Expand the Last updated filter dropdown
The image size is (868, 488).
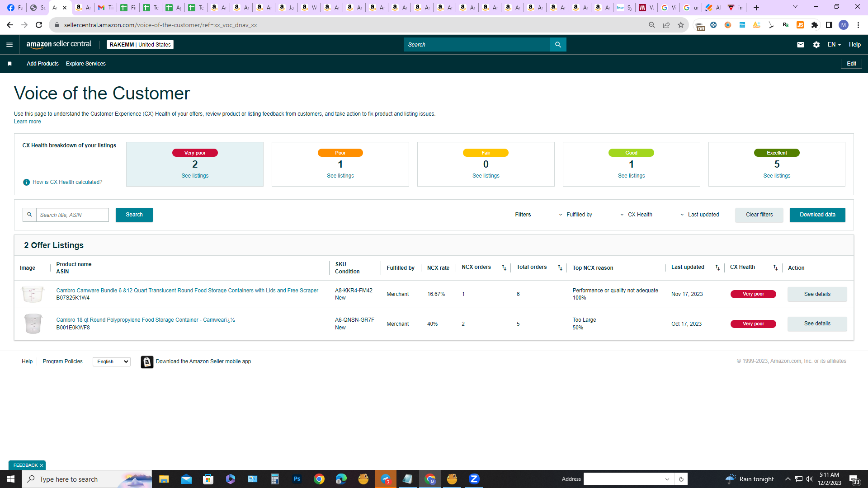pos(699,215)
